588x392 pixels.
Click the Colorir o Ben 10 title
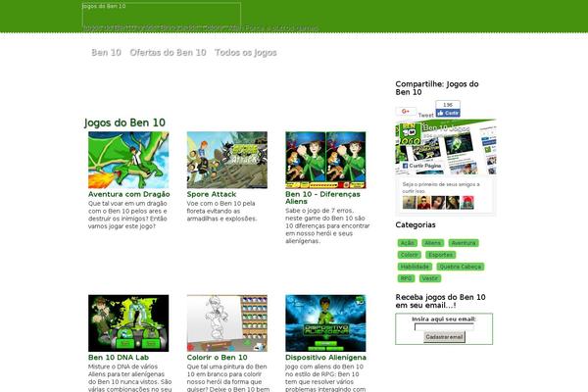pyautogui.click(x=218, y=358)
